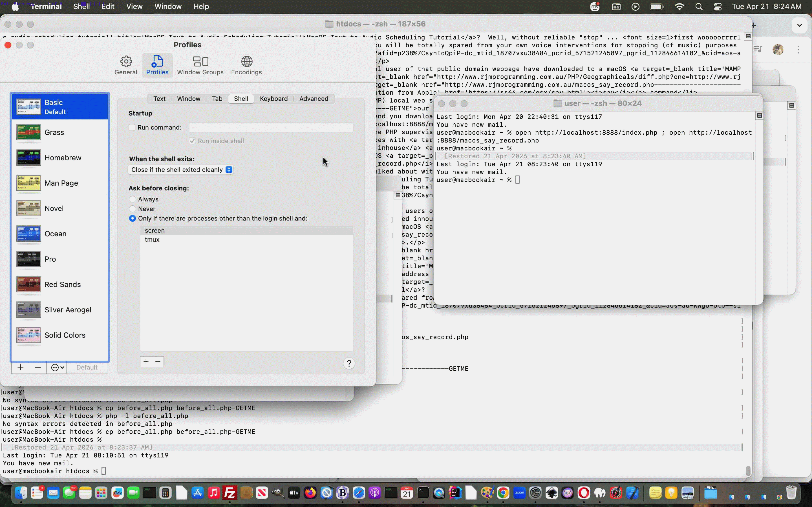This screenshot has height=507, width=812.
Task: Uncheck Run inside shell
Action: (192, 141)
